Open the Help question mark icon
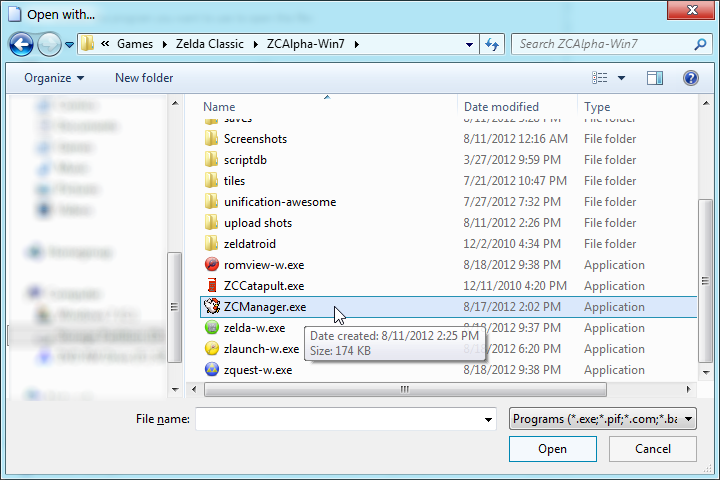720x480 pixels. 691,78
